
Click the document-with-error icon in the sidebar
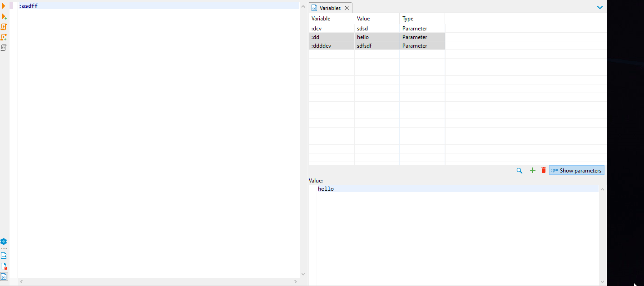tap(4, 266)
